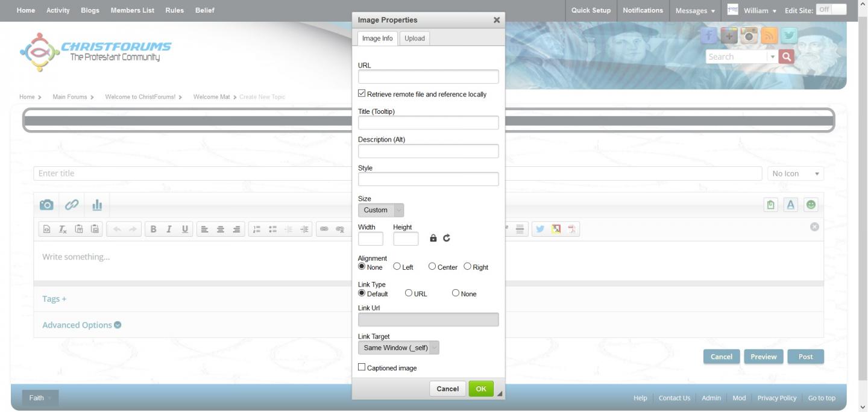
Task: Align text left in editor
Action: coord(205,229)
